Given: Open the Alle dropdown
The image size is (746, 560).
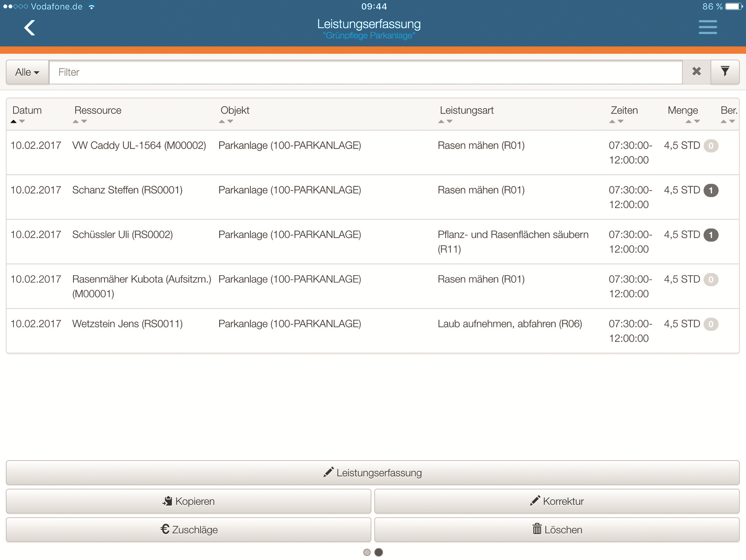Looking at the screenshot, I should point(27,72).
